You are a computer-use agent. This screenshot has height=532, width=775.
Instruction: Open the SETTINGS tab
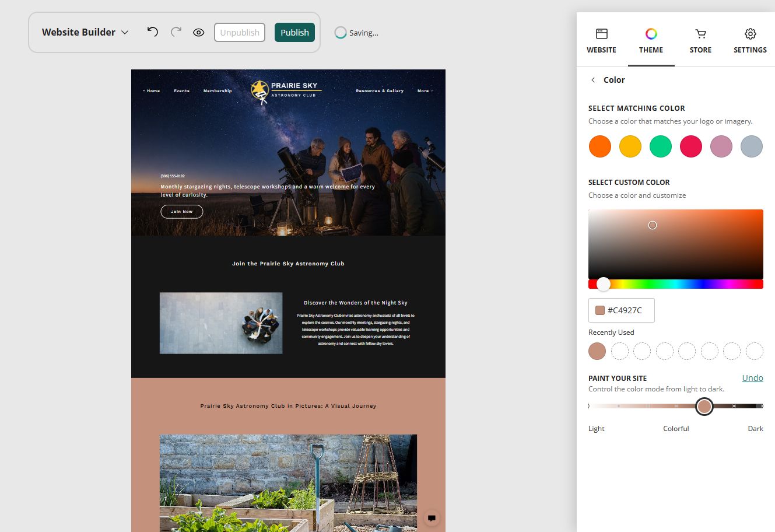pyautogui.click(x=750, y=41)
